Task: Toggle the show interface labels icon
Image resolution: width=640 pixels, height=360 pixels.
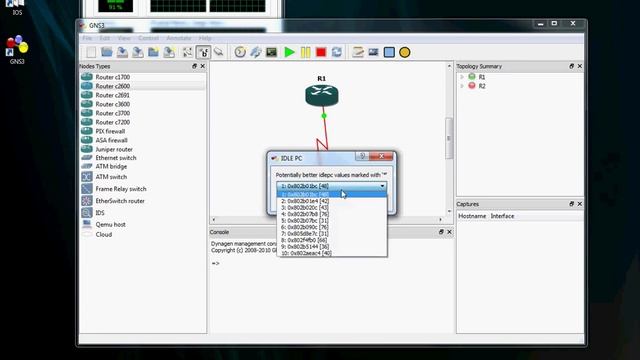Action: point(187,52)
